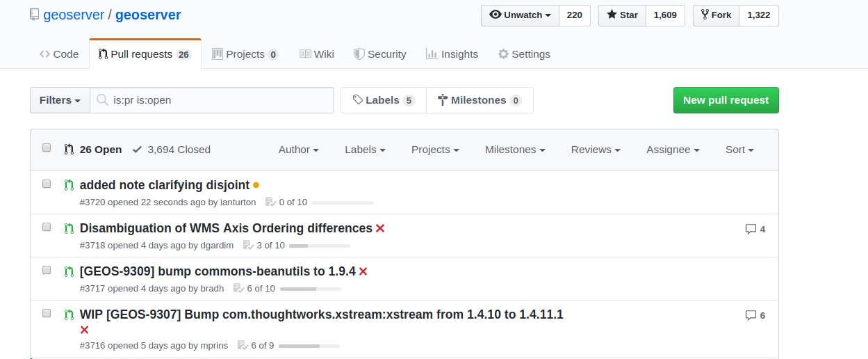Go to the Insights tab

[452, 54]
